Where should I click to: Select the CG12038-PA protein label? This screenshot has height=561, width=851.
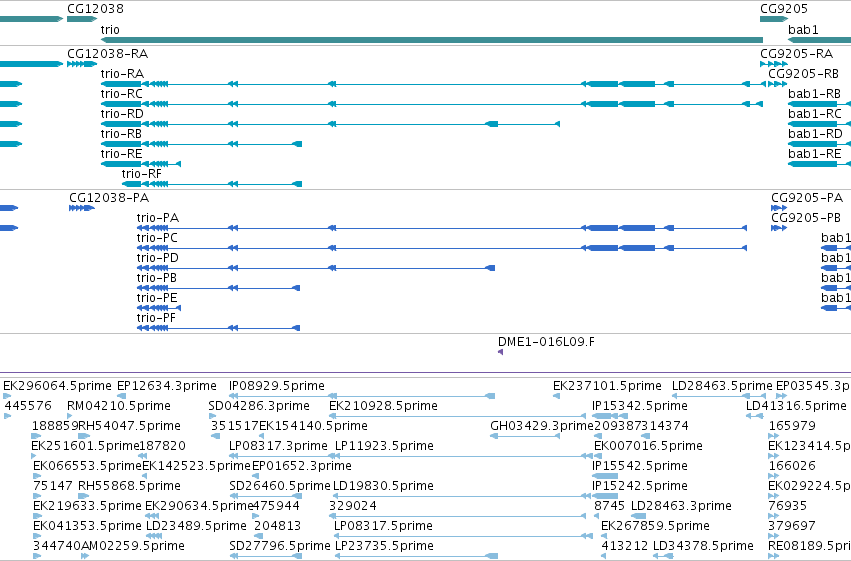coord(109,198)
